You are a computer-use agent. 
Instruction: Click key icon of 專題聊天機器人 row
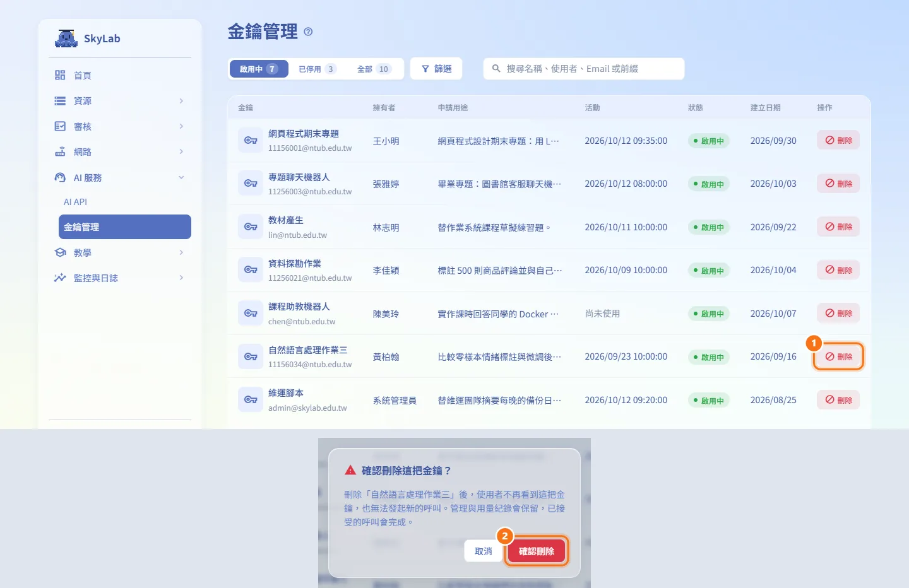(x=251, y=184)
